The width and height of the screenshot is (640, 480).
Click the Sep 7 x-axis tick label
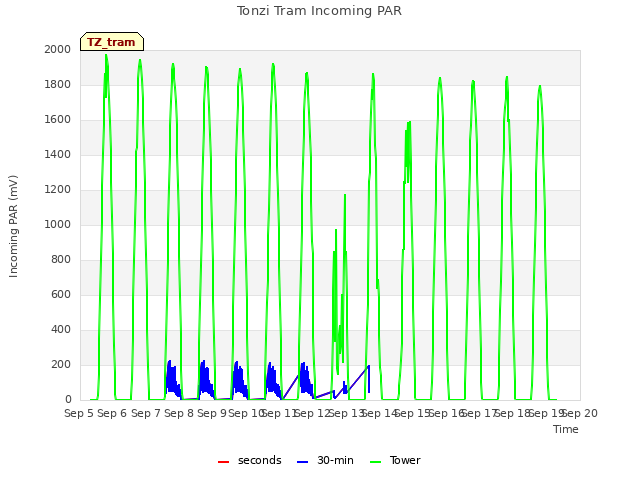(x=146, y=413)
